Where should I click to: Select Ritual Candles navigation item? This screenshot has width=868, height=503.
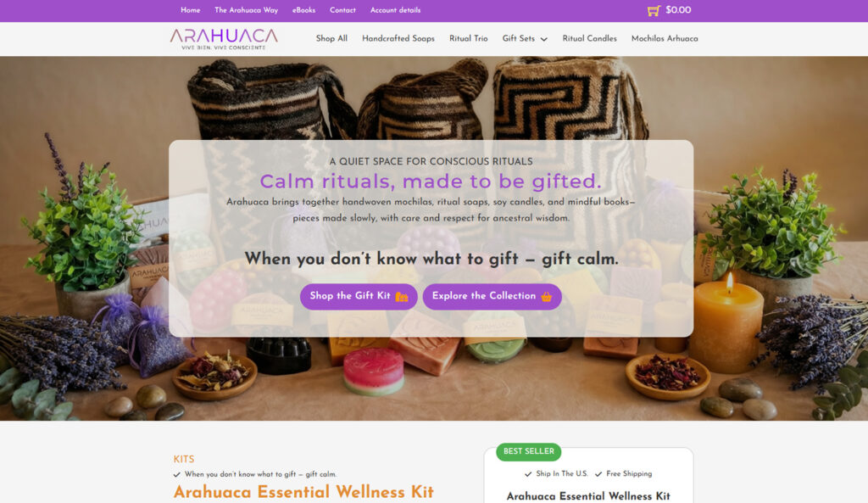pos(590,39)
